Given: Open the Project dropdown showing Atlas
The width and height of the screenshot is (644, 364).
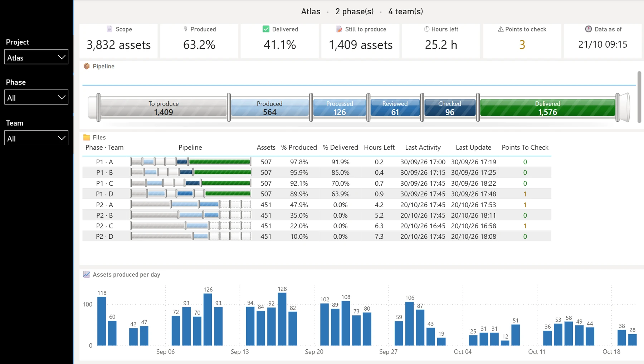Looking at the screenshot, I should coord(36,57).
